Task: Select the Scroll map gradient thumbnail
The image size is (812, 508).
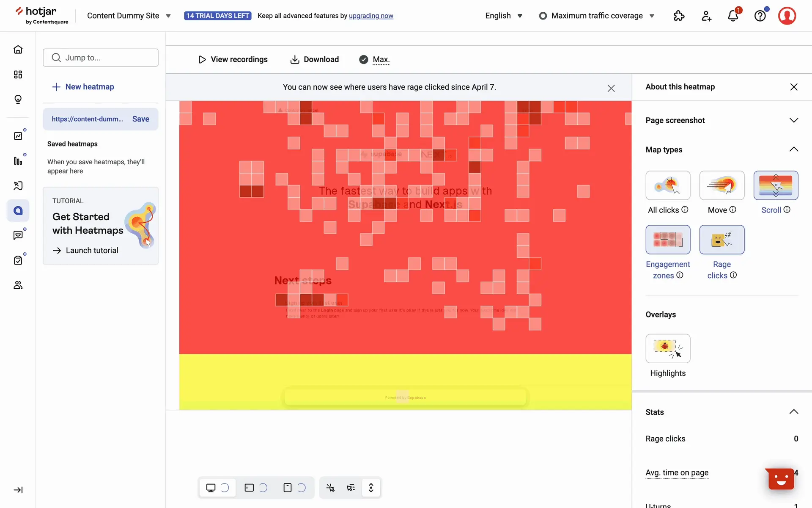Action: [x=775, y=185]
